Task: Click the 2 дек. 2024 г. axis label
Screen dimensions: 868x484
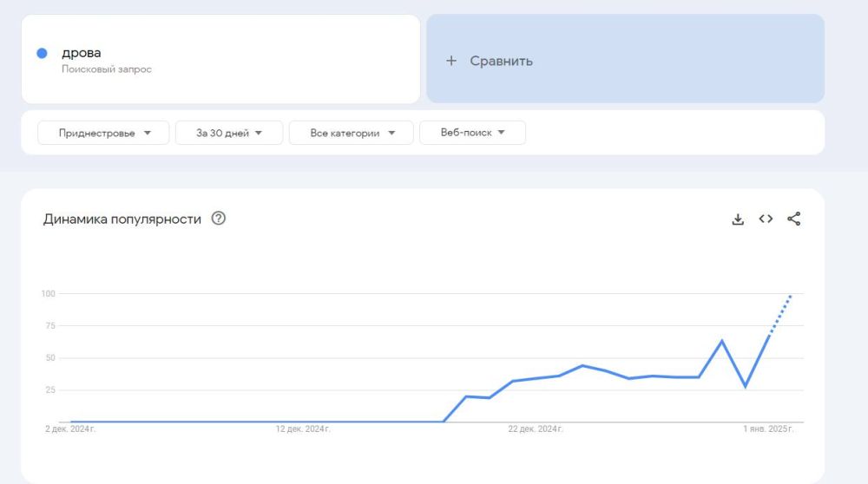Action: [70, 429]
